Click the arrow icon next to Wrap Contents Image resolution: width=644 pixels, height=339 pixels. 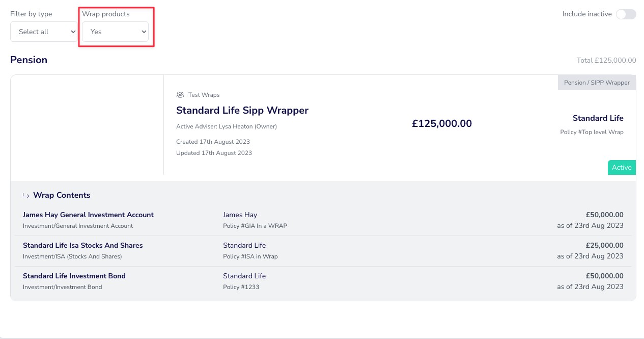click(26, 195)
